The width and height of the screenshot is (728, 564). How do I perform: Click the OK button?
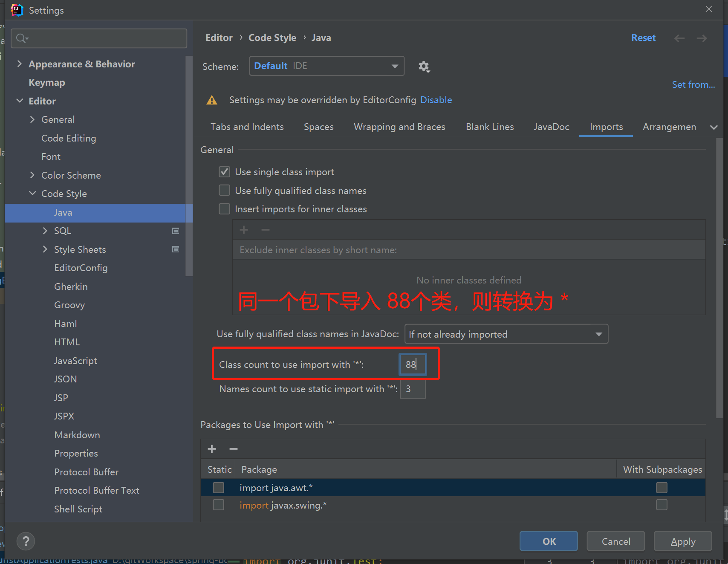[x=549, y=541]
